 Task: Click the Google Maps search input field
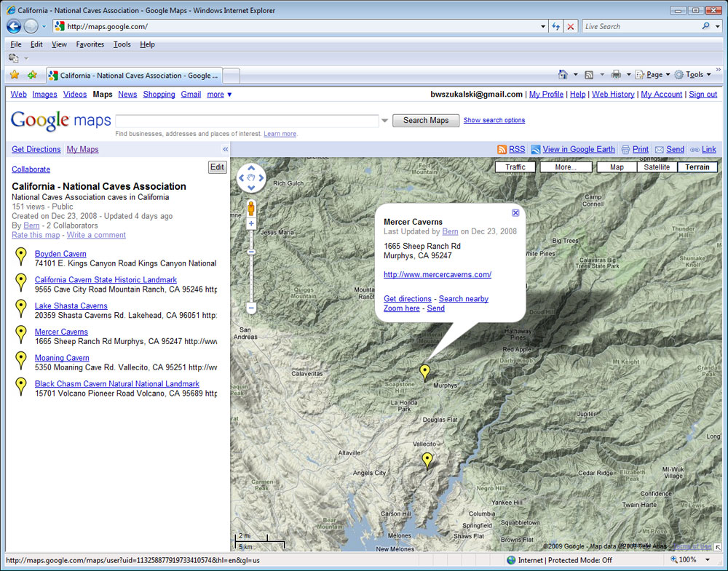pos(247,121)
